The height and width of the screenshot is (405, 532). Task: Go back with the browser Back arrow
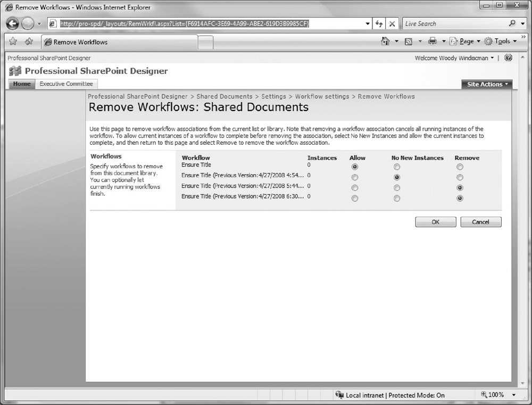click(x=13, y=23)
